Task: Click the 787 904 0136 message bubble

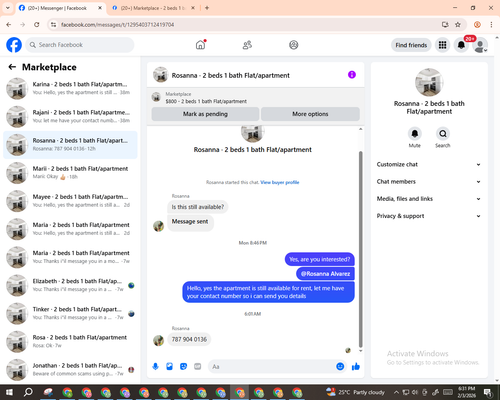Action: [x=189, y=339]
